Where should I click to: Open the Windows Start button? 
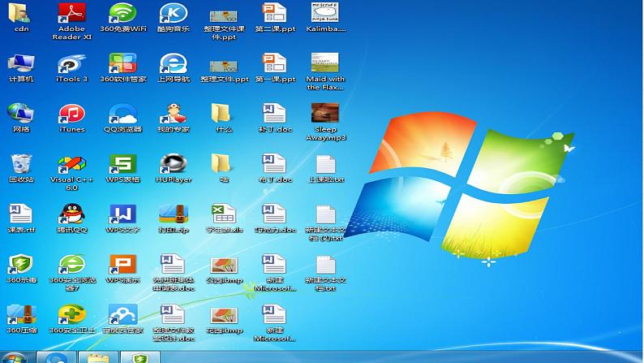pos(15,357)
